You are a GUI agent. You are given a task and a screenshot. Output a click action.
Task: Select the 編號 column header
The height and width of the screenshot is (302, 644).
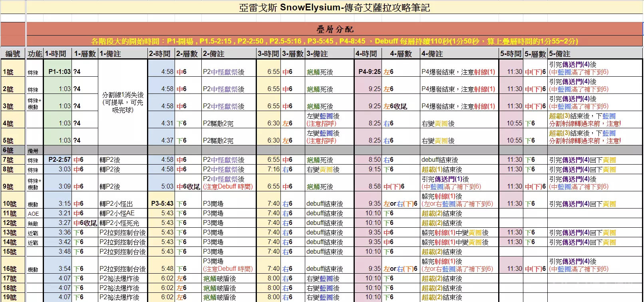13,54
